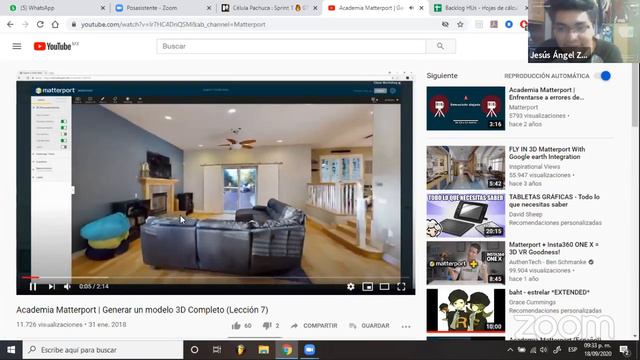Switch ESP keyboard language indicator
This screenshot has height=360, width=640.
pyautogui.click(x=573, y=350)
